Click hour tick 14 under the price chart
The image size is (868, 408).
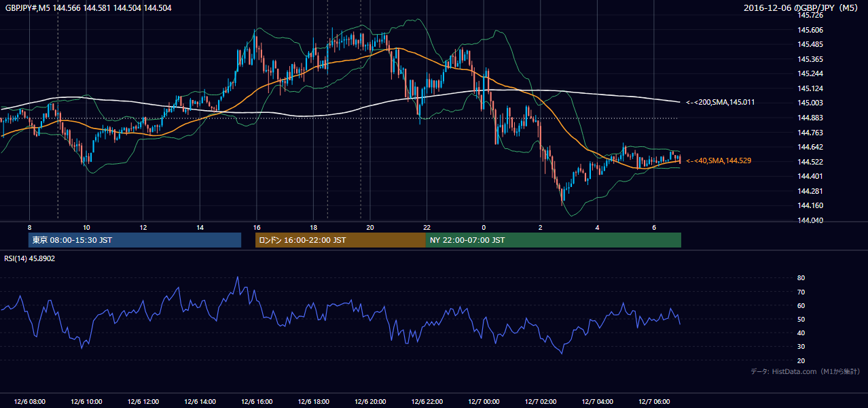pos(200,227)
